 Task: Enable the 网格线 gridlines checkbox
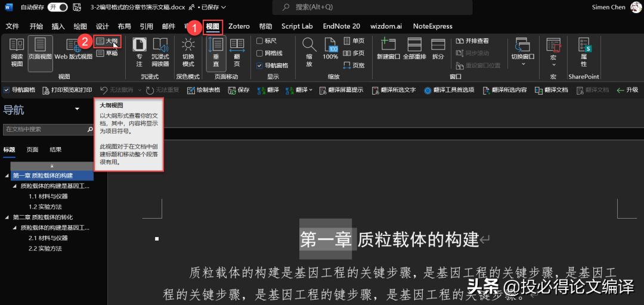(x=259, y=53)
